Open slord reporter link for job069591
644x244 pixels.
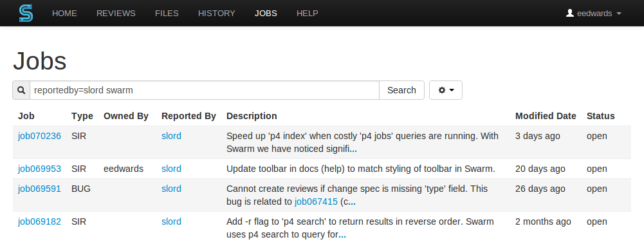coord(171,189)
